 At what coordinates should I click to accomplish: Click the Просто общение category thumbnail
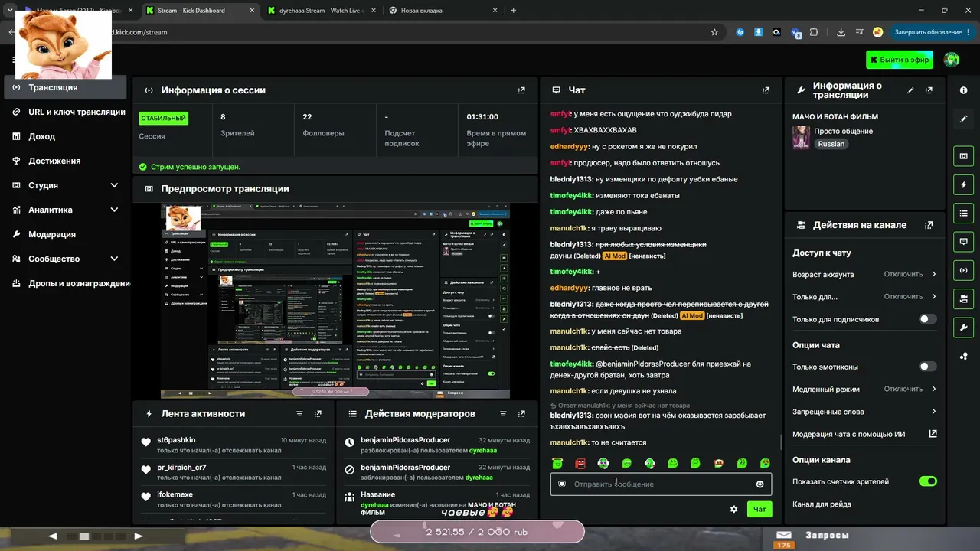tap(801, 138)
